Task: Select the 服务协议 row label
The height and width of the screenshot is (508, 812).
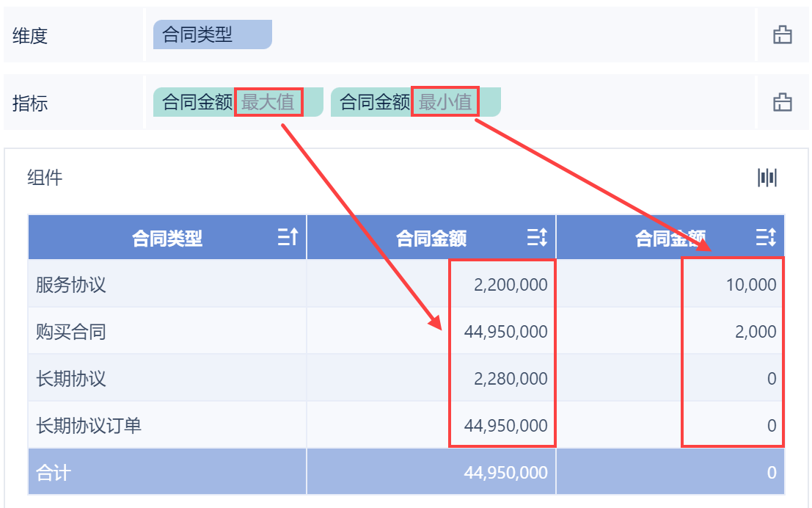Action: (71, 285)
